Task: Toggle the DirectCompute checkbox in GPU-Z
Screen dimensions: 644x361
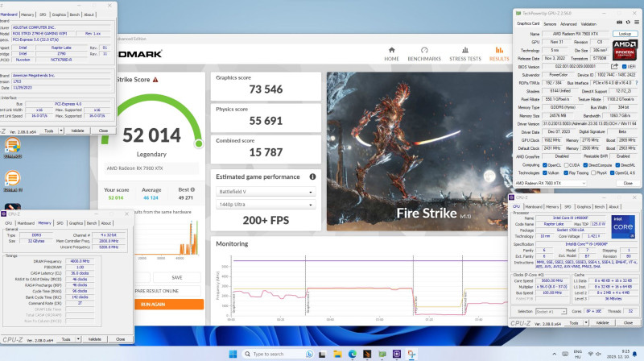Action: [585, 165]
